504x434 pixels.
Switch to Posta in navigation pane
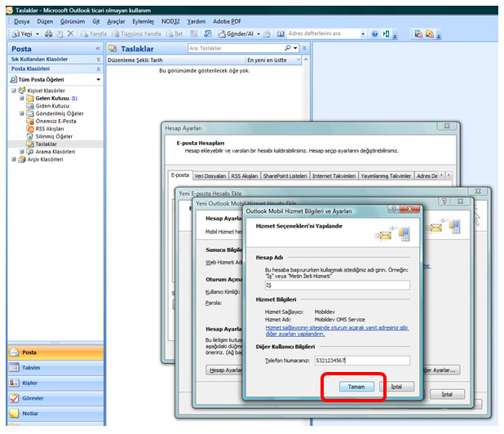(x=55, y=352)
